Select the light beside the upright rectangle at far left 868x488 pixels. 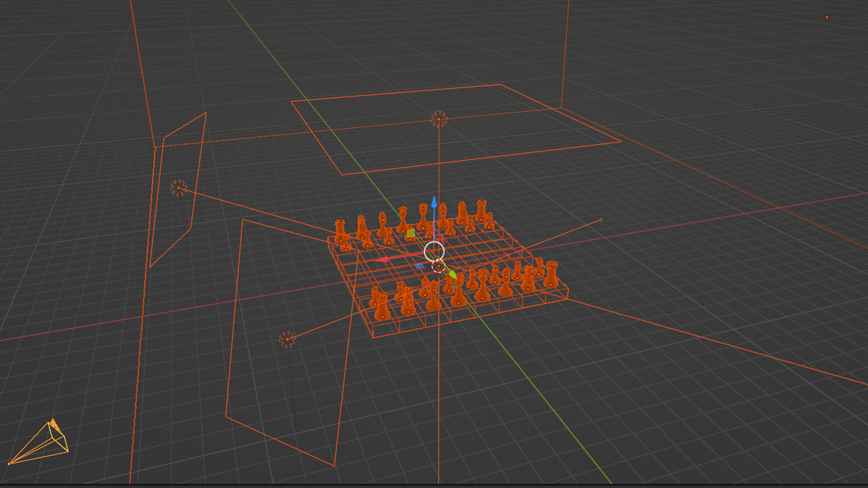click(178, 188)
